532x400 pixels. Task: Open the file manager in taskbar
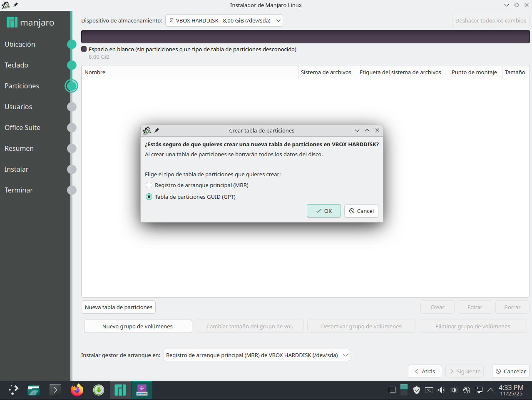[x=34, y=390]
